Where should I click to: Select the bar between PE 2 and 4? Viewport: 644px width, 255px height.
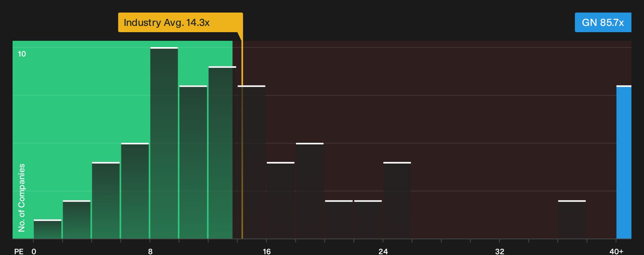[x=77, y=220]
